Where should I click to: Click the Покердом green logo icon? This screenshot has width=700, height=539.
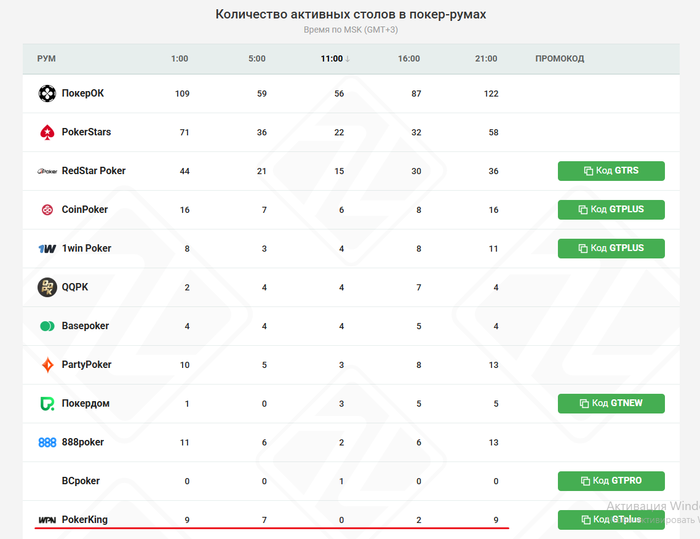coord(47,404)
